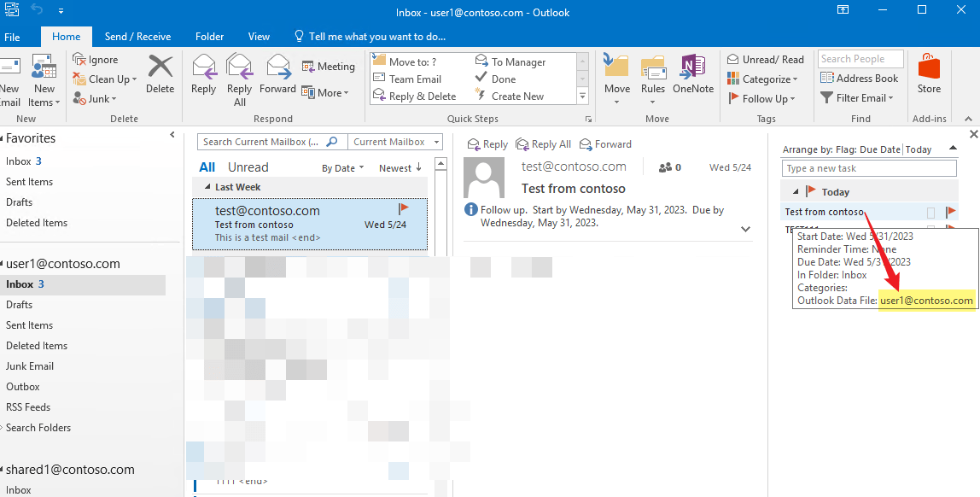Click the Ignore conversation icon
The image size is (980, 497).
(79, 60)
